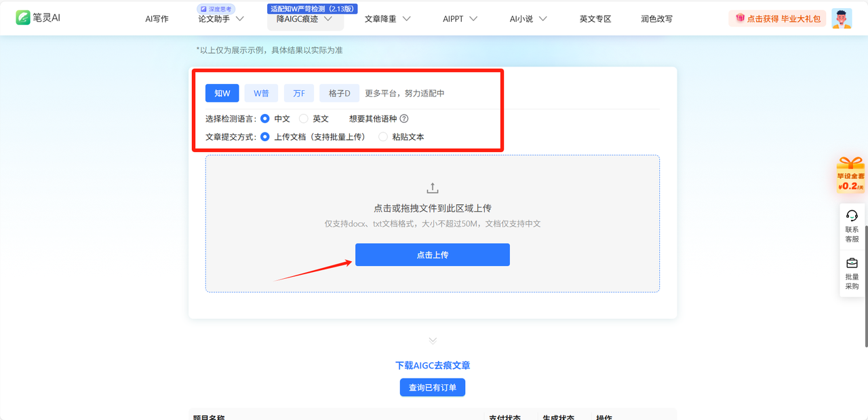Open 批量采购 briefcase icon
This screenshot has height=420, width=868.
[852, 263]
